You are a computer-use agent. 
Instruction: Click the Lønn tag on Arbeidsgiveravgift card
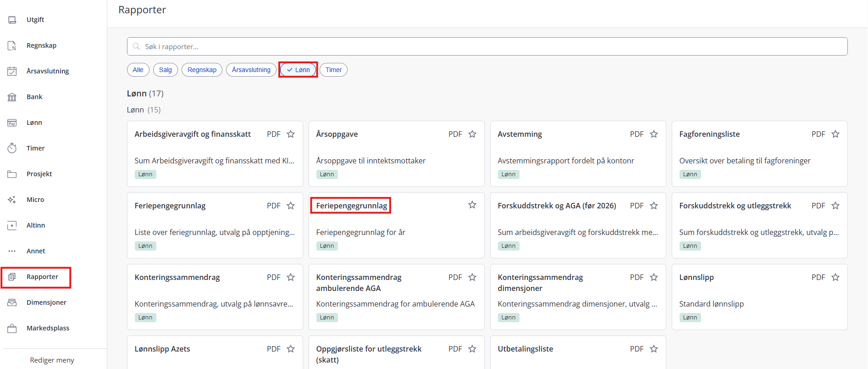pyautogui.click(x=145, y=174)
